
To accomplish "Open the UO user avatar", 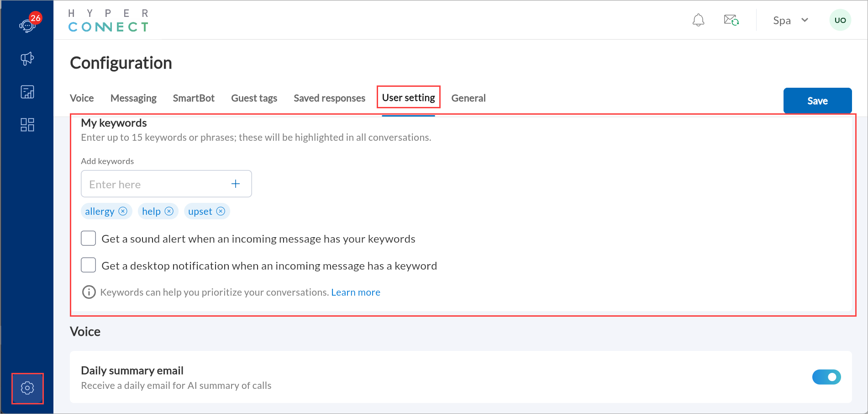I will pos(840,20).
